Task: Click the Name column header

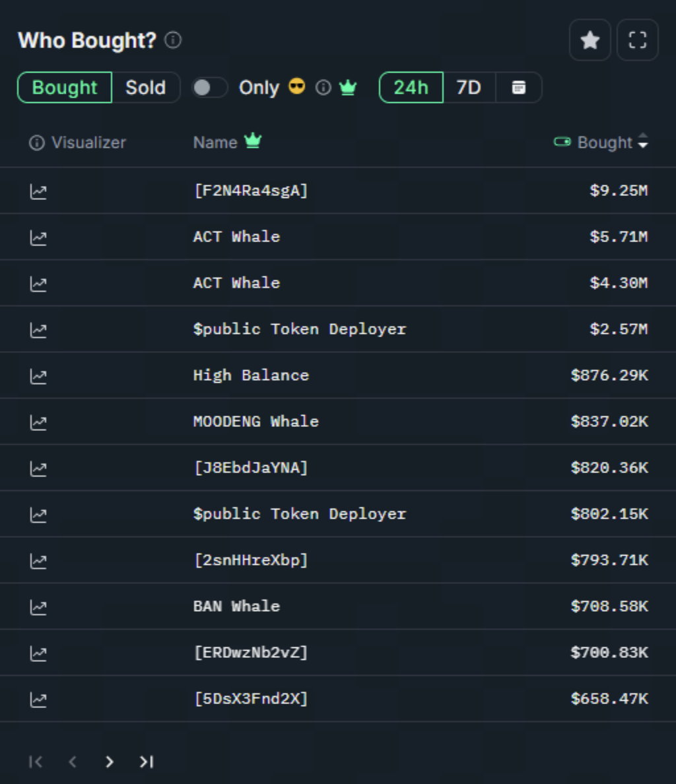Action: [x=215, y=143]
